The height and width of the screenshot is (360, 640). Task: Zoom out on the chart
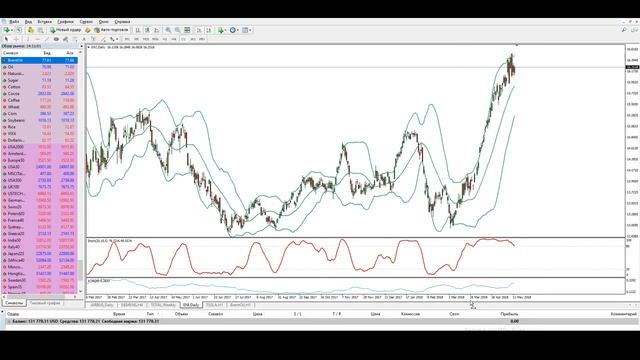[178, 30]
